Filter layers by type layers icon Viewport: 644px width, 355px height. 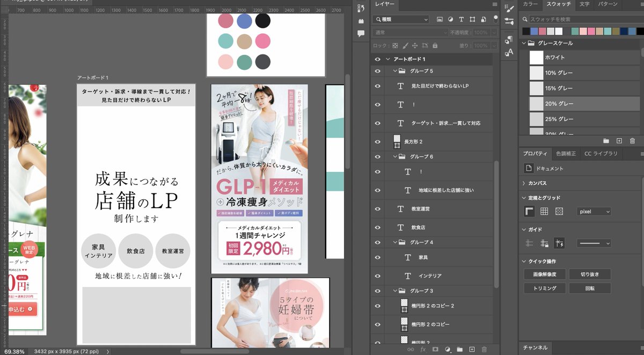click(462, 19)
